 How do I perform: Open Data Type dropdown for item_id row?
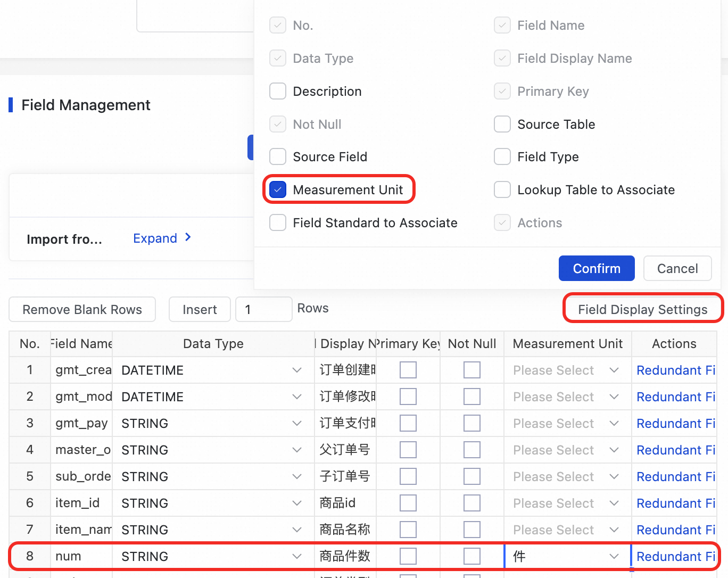[213, 503]
